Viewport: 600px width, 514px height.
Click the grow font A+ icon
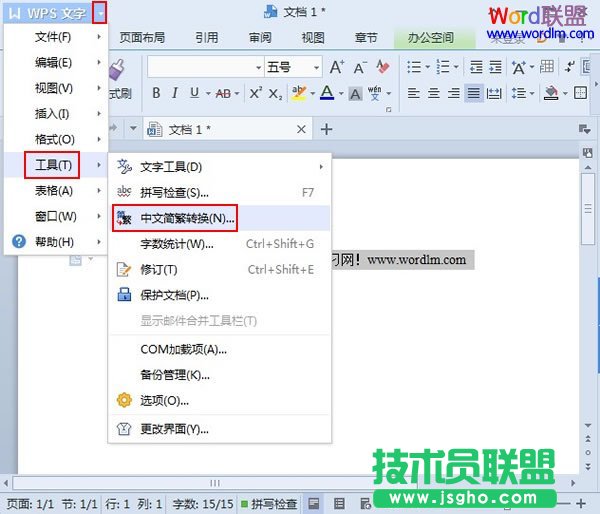click(x=337, y=67)
